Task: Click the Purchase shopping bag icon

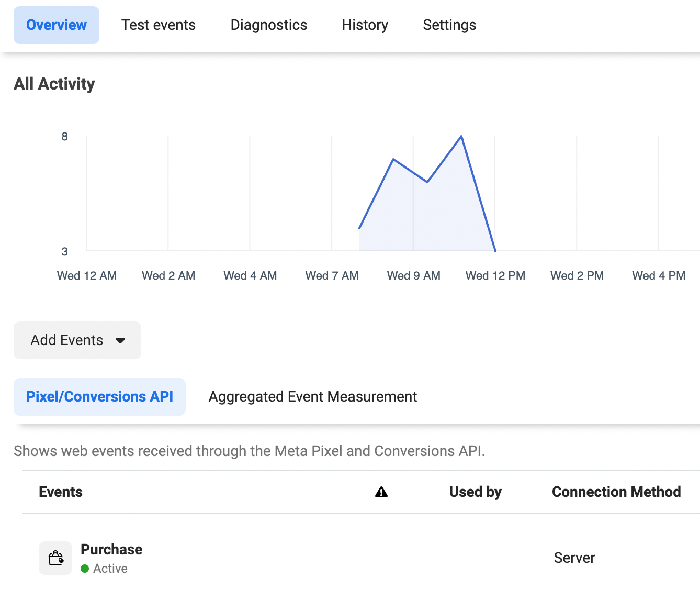Action: point(55,558)
